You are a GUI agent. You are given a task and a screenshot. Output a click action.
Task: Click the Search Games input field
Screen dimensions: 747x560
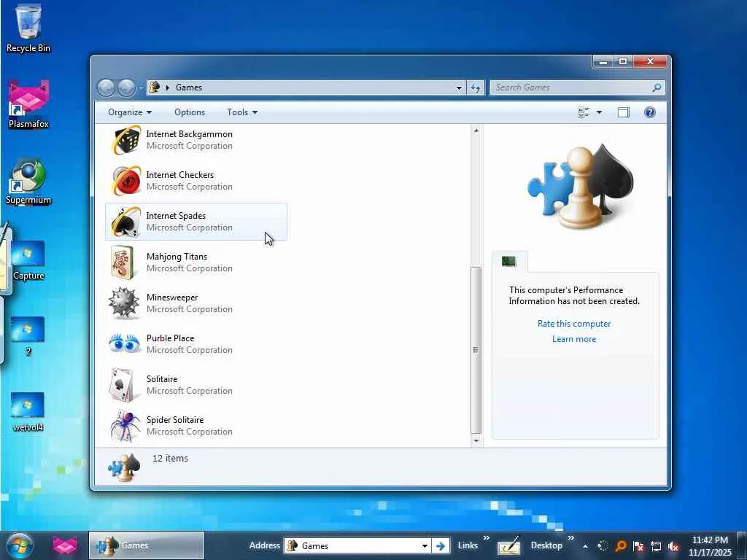click(x=572, y=87)
